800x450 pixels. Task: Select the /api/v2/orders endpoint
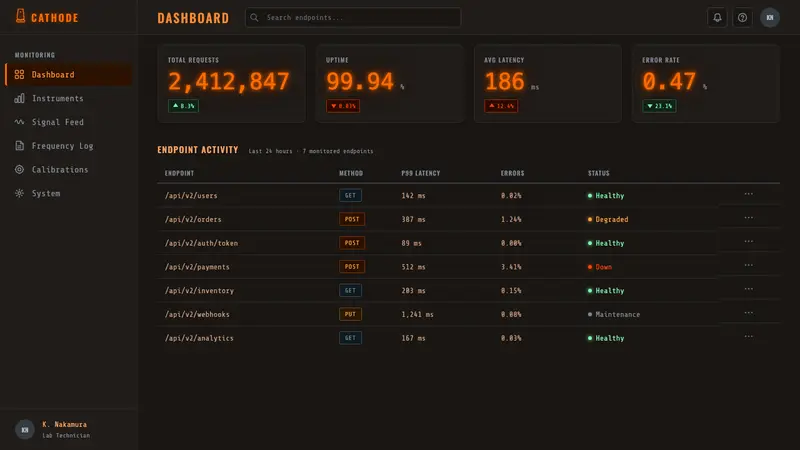click(x=193, y=219)
